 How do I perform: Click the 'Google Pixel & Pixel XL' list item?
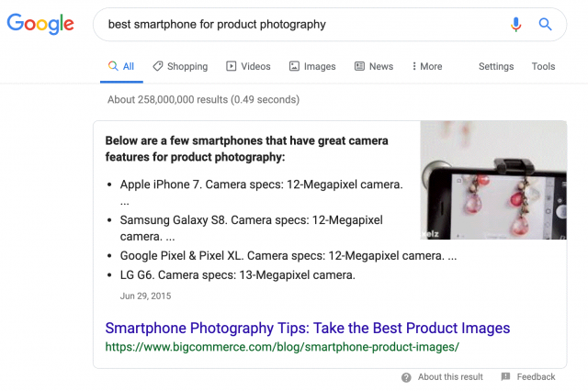288,256
